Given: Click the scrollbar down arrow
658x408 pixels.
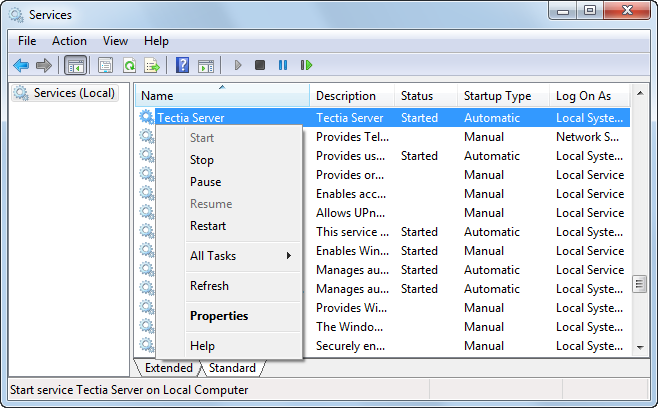Looking at the screenshot, I should 640,348.
